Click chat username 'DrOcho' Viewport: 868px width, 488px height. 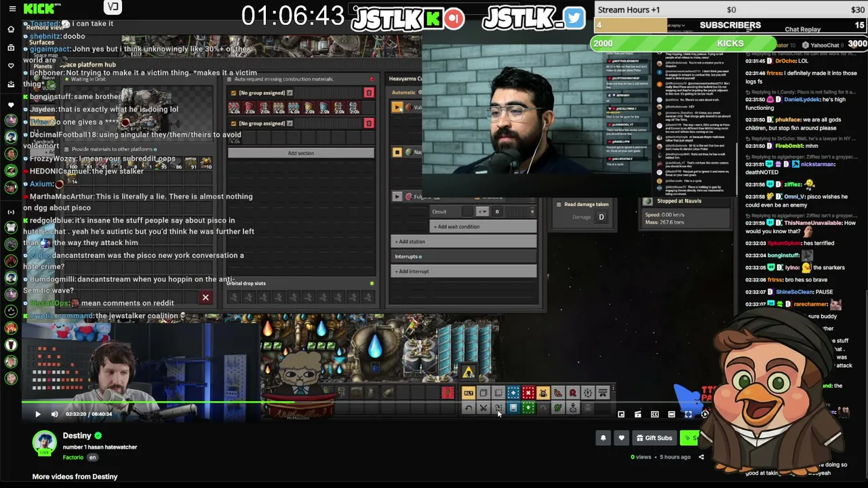787,61
